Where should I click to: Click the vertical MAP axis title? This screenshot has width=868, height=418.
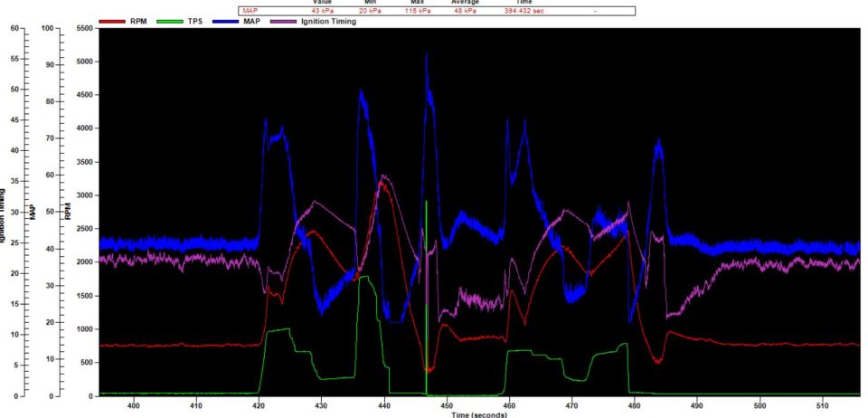tap(33, 214)
